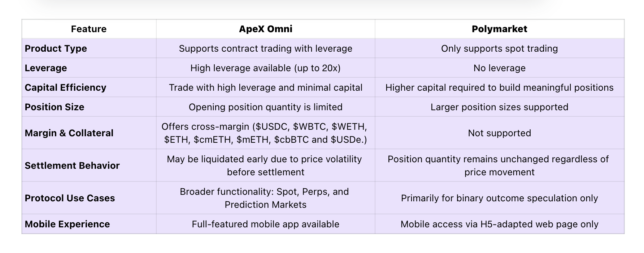Select the ApeX Omni column header

(x=266, y=29)
